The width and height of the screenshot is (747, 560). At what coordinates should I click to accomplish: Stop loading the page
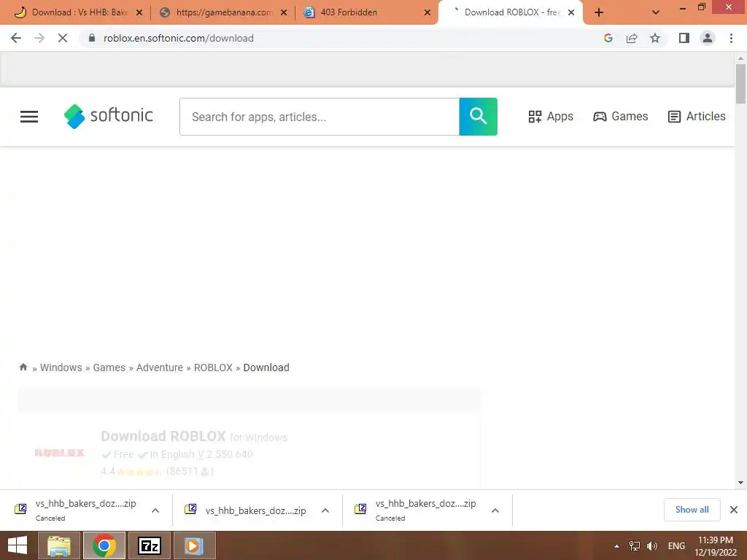(63, 38)
